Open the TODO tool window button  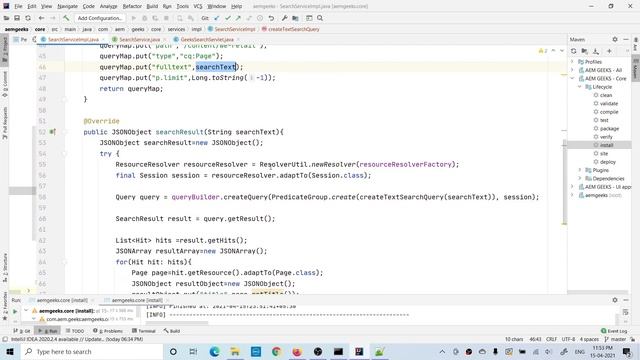pos(75,331)
